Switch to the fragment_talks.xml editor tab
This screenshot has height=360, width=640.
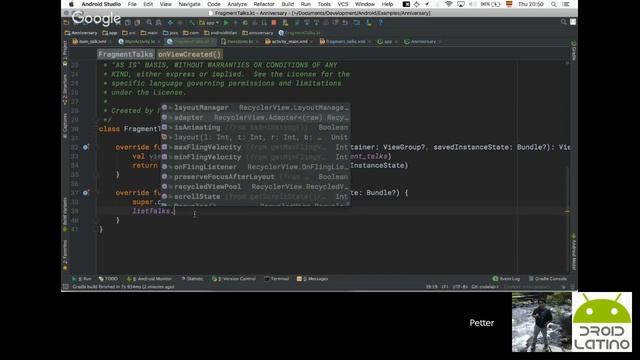click(343, 42)
